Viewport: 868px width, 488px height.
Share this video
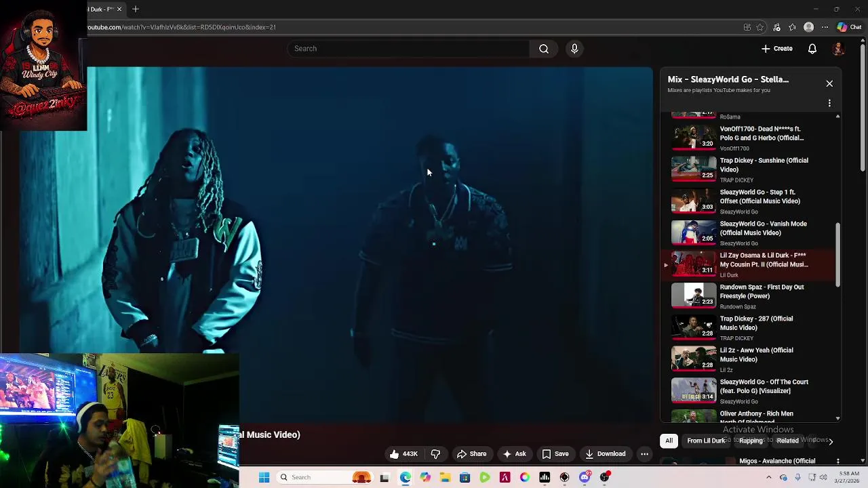point(471,454)
